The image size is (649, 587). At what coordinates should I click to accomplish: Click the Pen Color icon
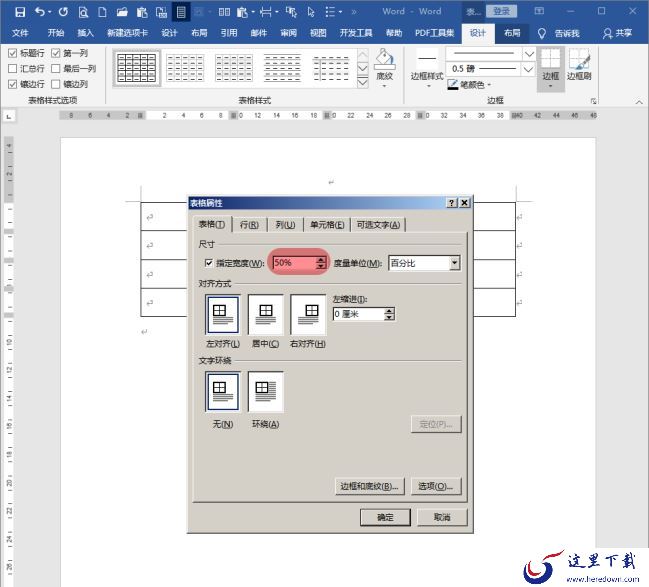453,85
